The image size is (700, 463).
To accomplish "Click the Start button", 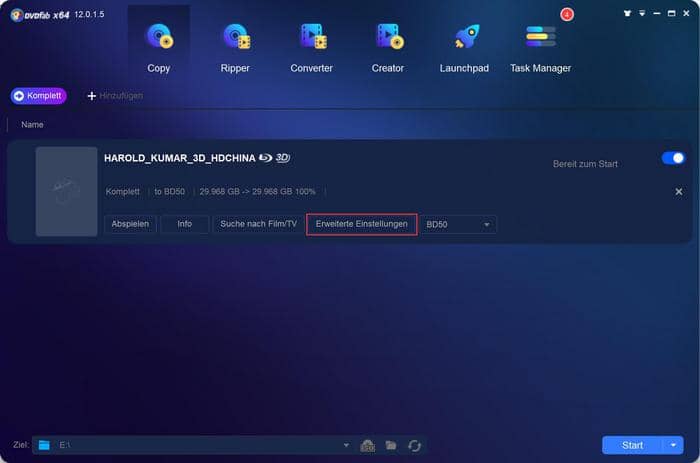I will [x=632, y=445].
